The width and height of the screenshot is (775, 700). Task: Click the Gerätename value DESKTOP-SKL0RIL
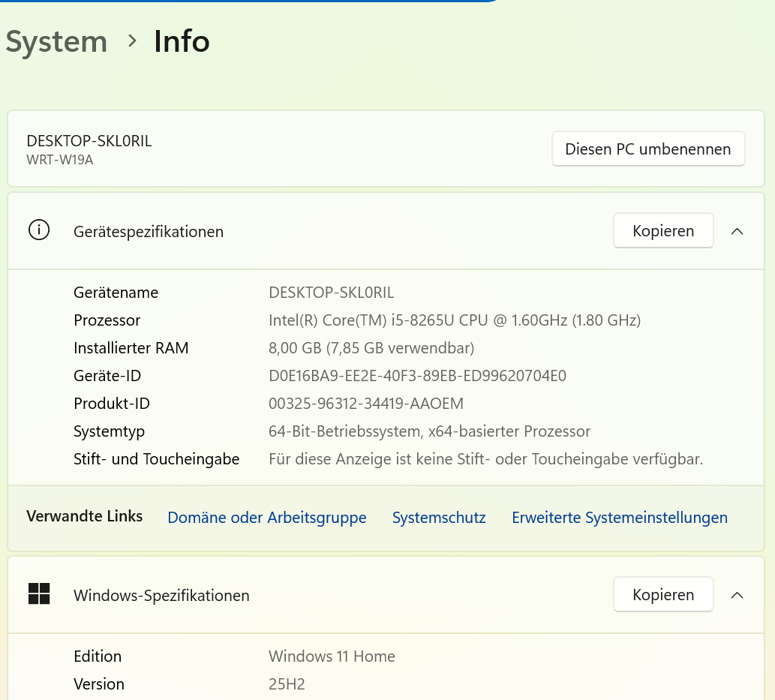331,292
